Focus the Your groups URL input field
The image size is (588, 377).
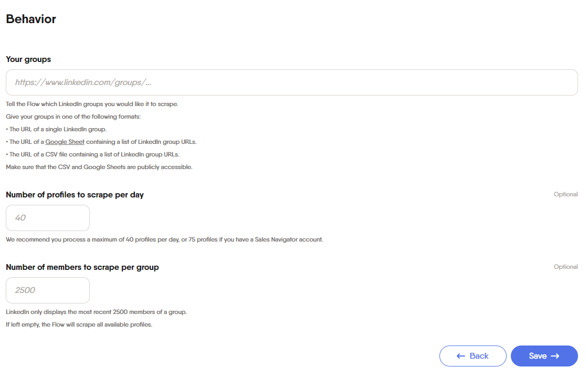click(292, 82)
